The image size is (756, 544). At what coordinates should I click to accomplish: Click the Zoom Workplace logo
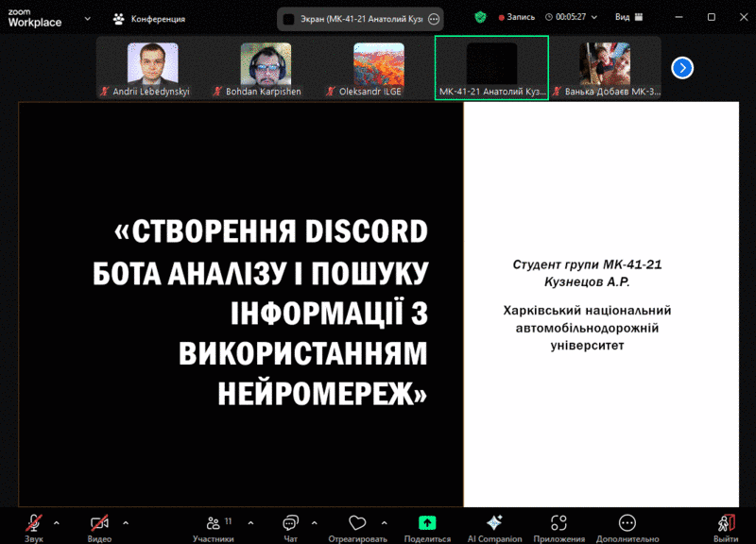pos(35,18)
